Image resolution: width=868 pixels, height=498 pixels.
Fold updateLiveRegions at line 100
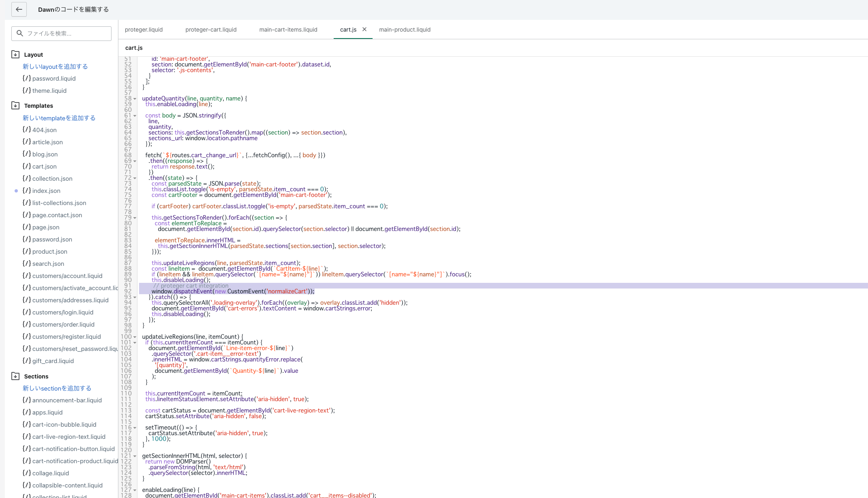click(135, 337)
